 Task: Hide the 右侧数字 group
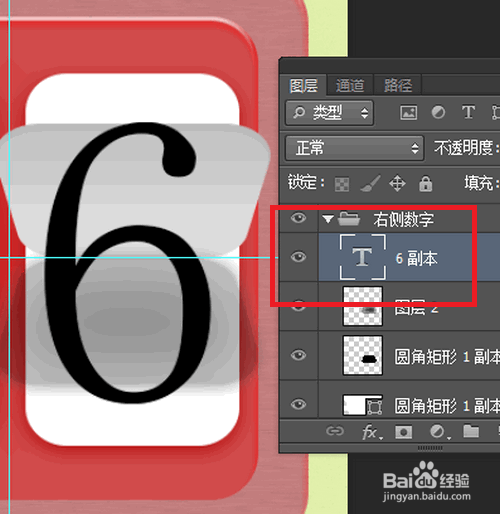click(298, 218)
